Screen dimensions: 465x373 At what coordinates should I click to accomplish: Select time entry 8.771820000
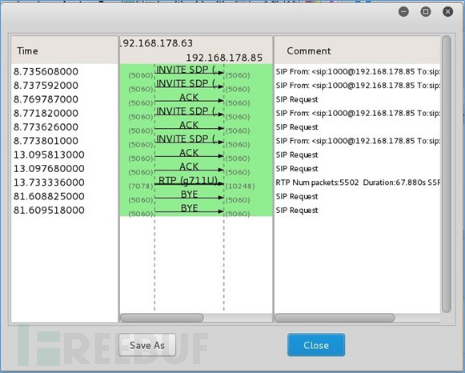point(46,113)
